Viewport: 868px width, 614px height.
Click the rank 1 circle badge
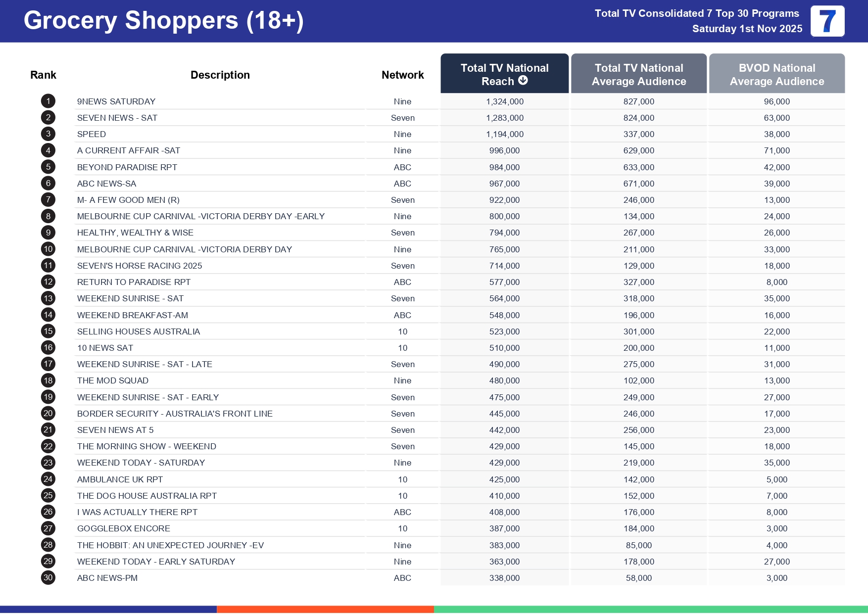point(48,101)
